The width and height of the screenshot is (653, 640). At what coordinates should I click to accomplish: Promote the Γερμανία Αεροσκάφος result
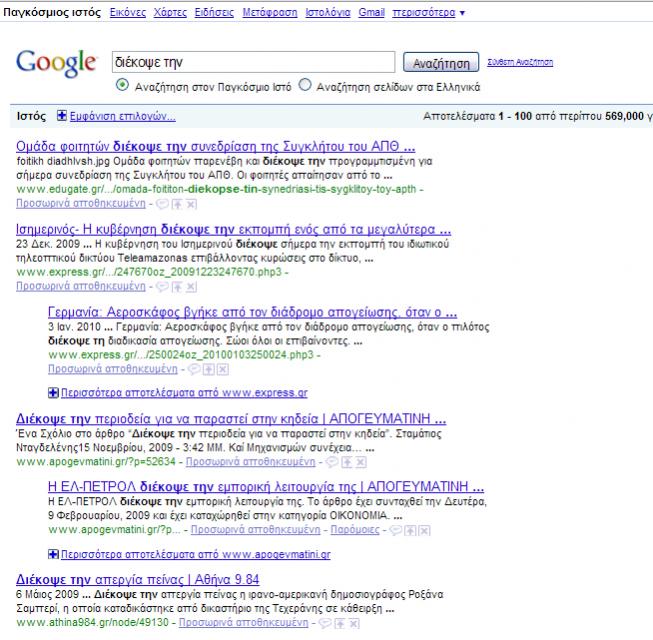209,369
